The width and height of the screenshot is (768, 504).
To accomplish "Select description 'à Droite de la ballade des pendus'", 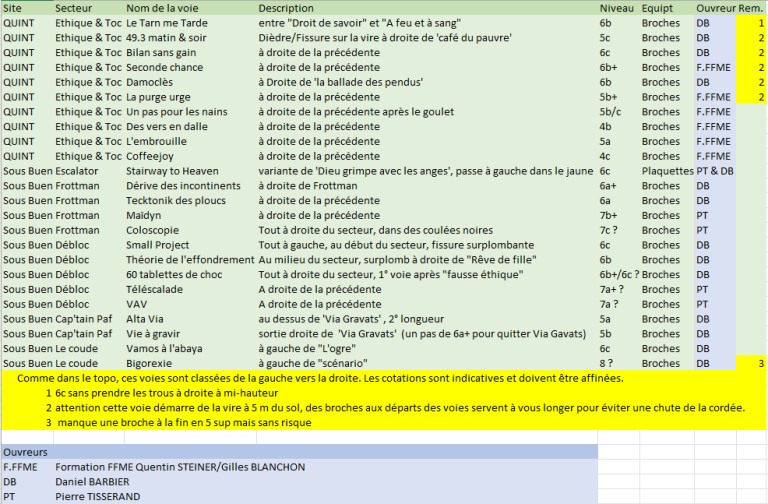I will click(x=427, y=82).
